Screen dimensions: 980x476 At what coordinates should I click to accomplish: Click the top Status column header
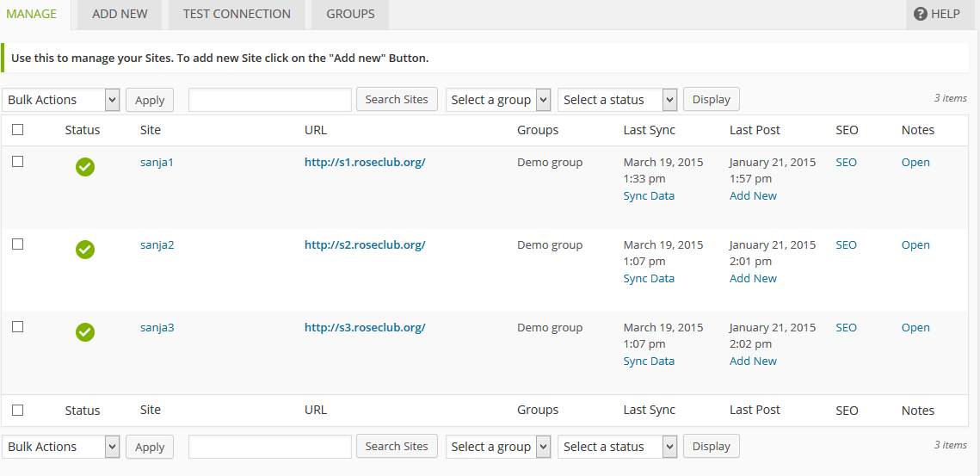[x=83, y=130]
